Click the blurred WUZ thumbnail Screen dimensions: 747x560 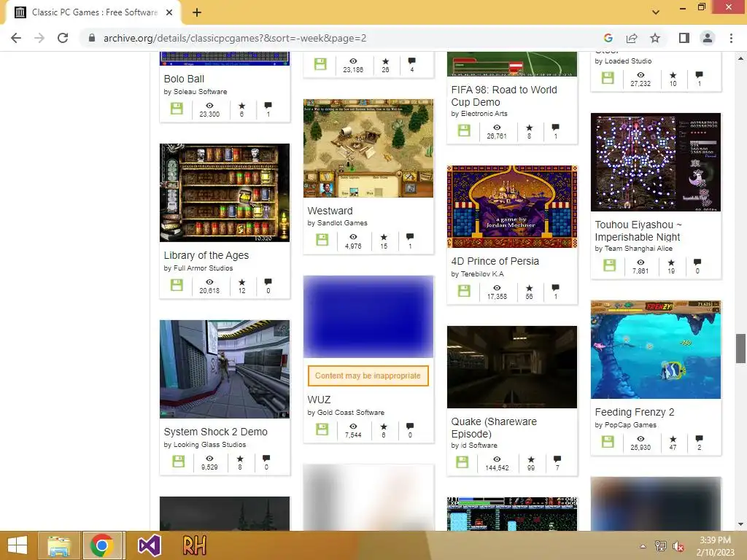click(x=368, y=316)
